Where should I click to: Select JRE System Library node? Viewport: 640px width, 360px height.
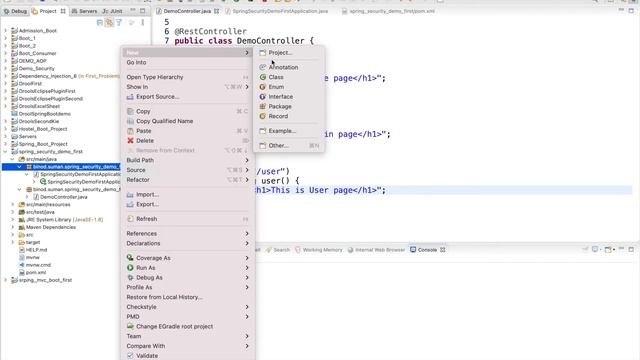click(64, 220)
